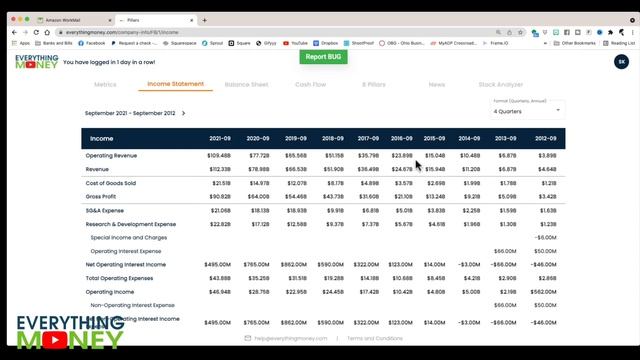The image size is (640, 360).
Task: Open the Banks and Bills bookmark folder
Action: tap(54, 43)
